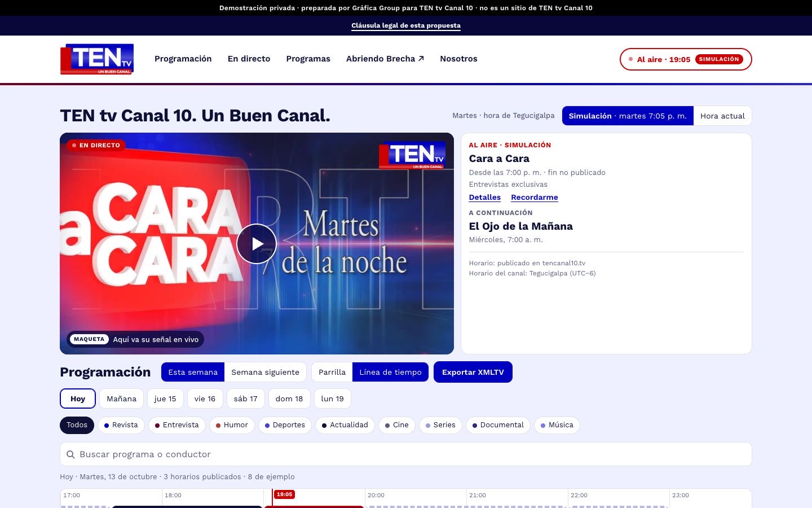
Task: Filter programs by Música
Action: coord(557,425)
